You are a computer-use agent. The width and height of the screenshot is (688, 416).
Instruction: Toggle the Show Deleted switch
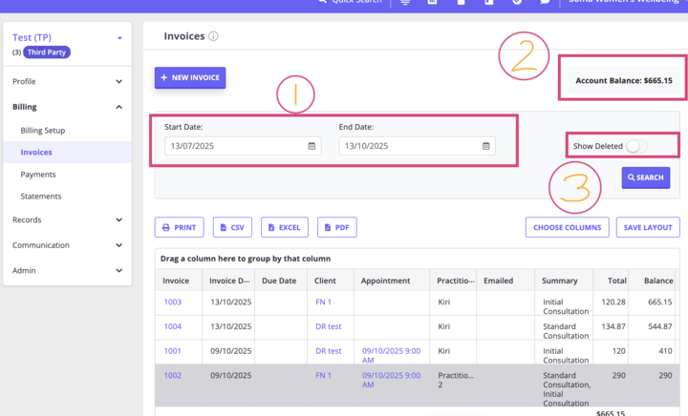pyautogui.click(x=636, y=146)
